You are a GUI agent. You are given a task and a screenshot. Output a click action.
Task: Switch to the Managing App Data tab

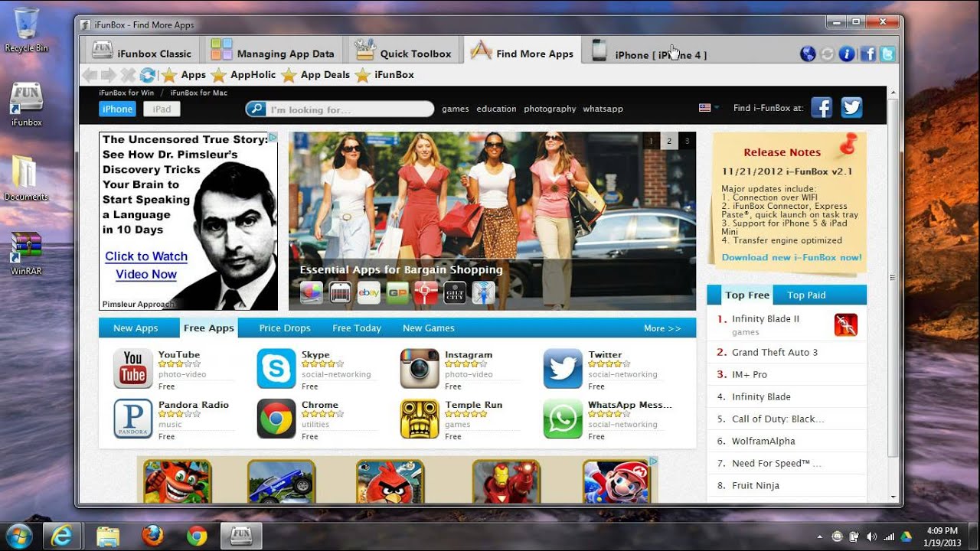273,51
